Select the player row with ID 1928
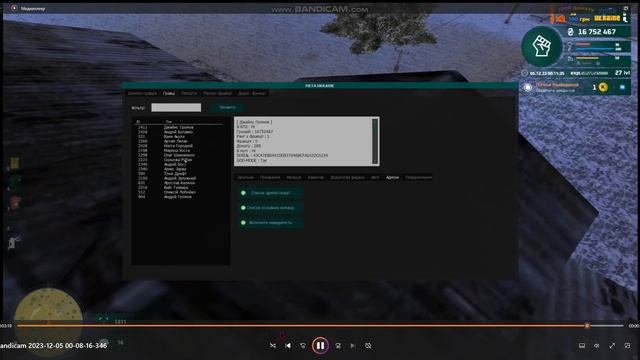Viewport: 640px width, 360px height. click(178, 132)
